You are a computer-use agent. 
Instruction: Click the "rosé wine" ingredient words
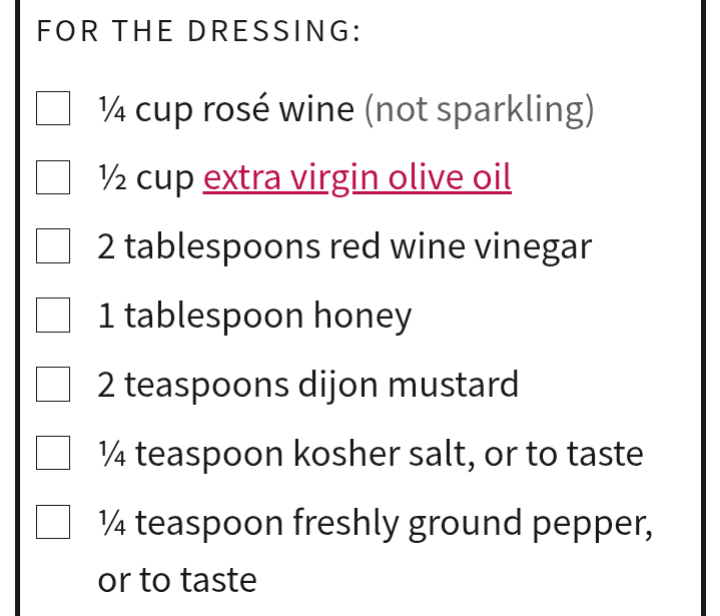[x=278, y=109]
